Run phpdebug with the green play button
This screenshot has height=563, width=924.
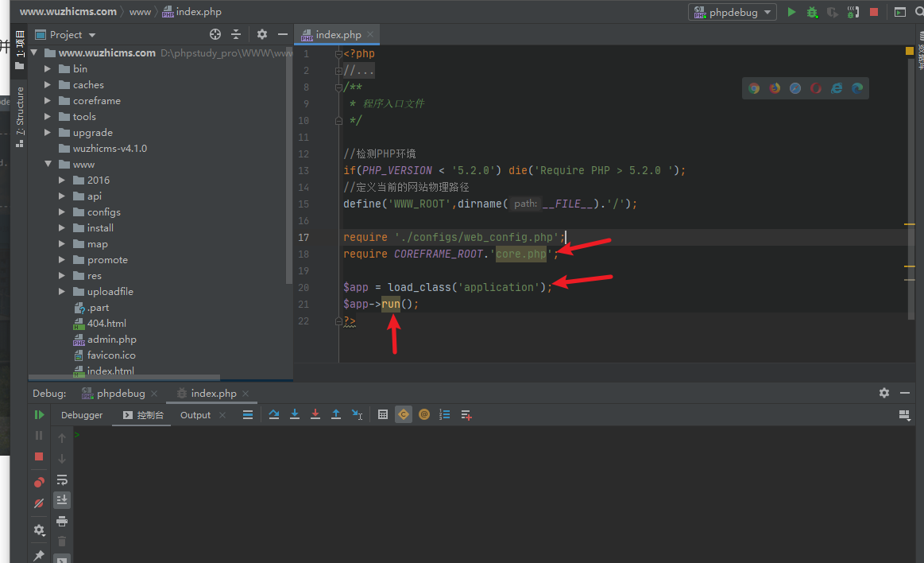coord(791,12)
